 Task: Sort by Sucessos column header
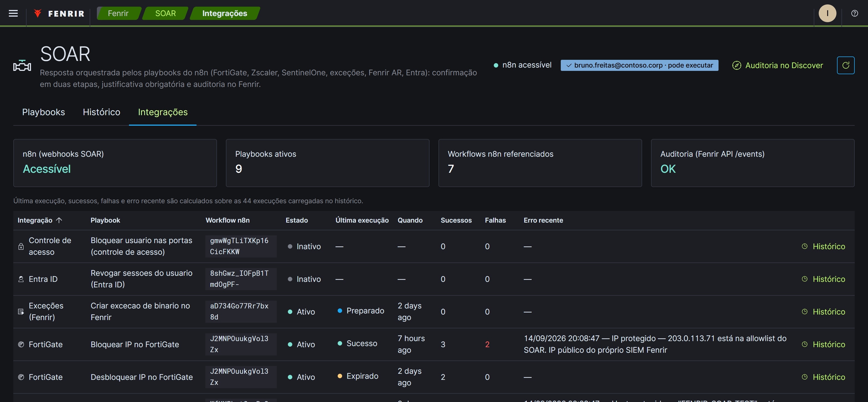[456, 220]
